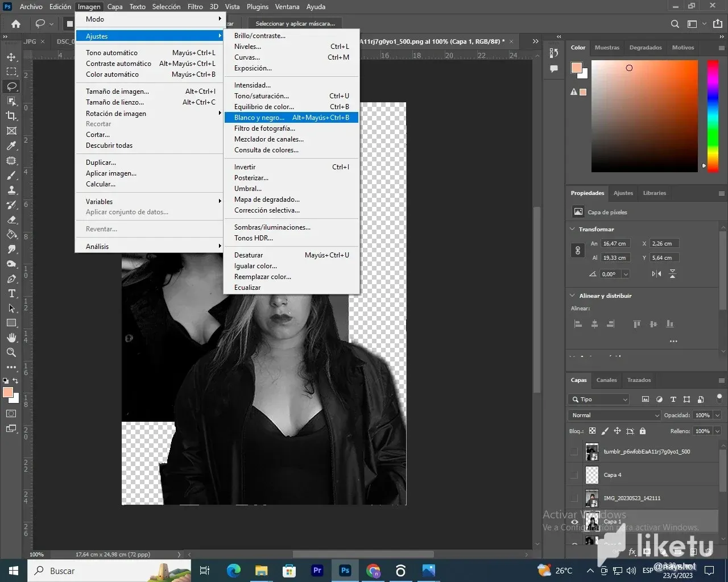The width and height of the screenshot is (728, 582).
Task: Select the Frame tool
Action: point(11,131)
